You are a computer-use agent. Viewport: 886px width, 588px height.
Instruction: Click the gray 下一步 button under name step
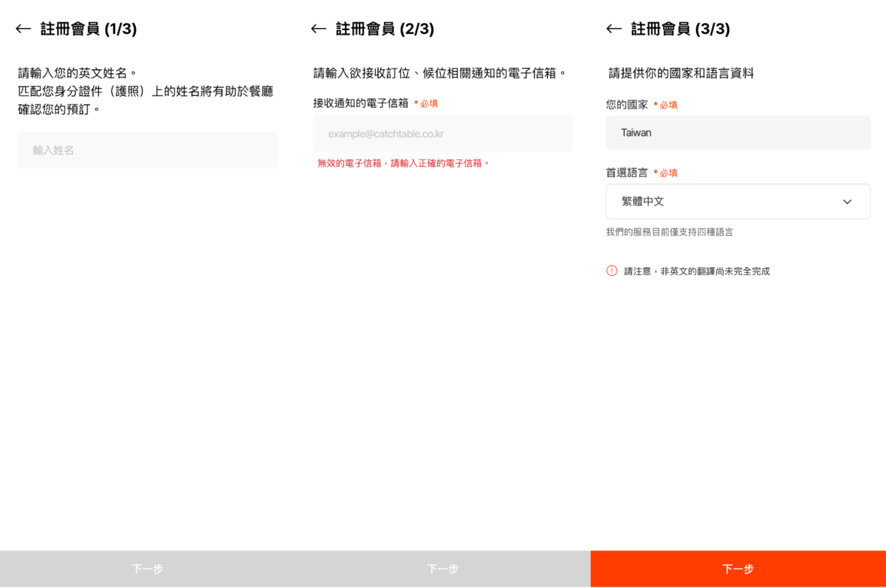pos(148,569)
